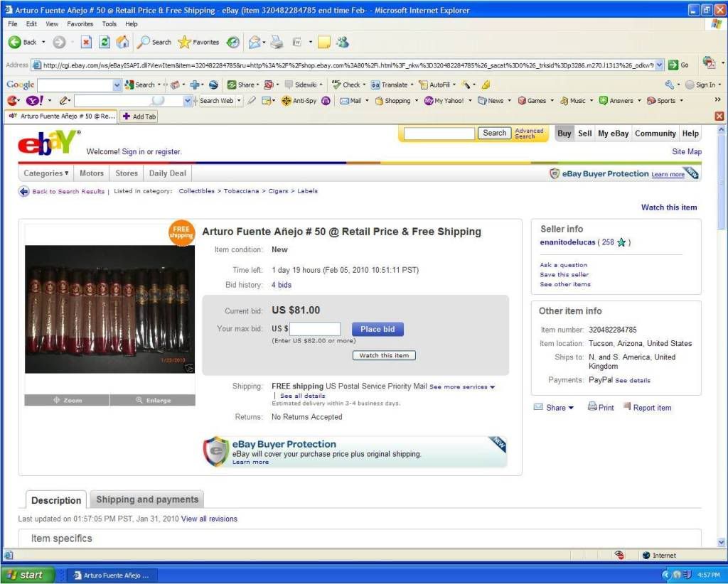This screenshot has width=728, height=584.
Task: Expand See more services shipping options
Action: 462,387
